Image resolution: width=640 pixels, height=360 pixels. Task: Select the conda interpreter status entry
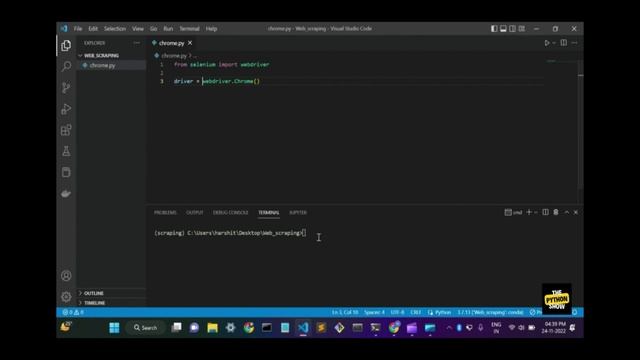tap(490, 312)
